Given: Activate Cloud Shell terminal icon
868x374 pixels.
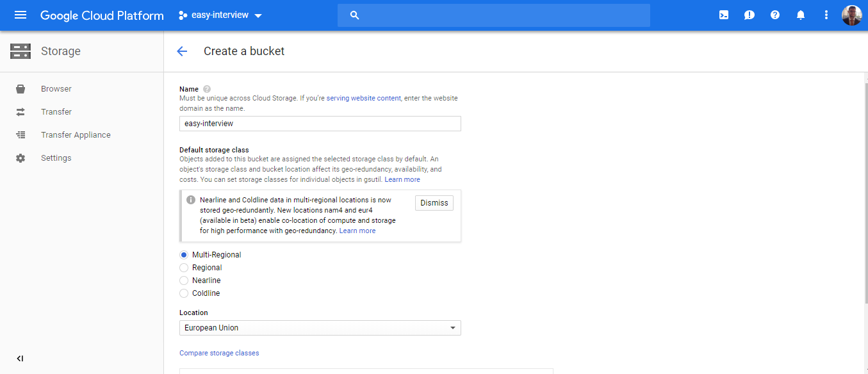Looking at the screenshot, I should [724, 15].
